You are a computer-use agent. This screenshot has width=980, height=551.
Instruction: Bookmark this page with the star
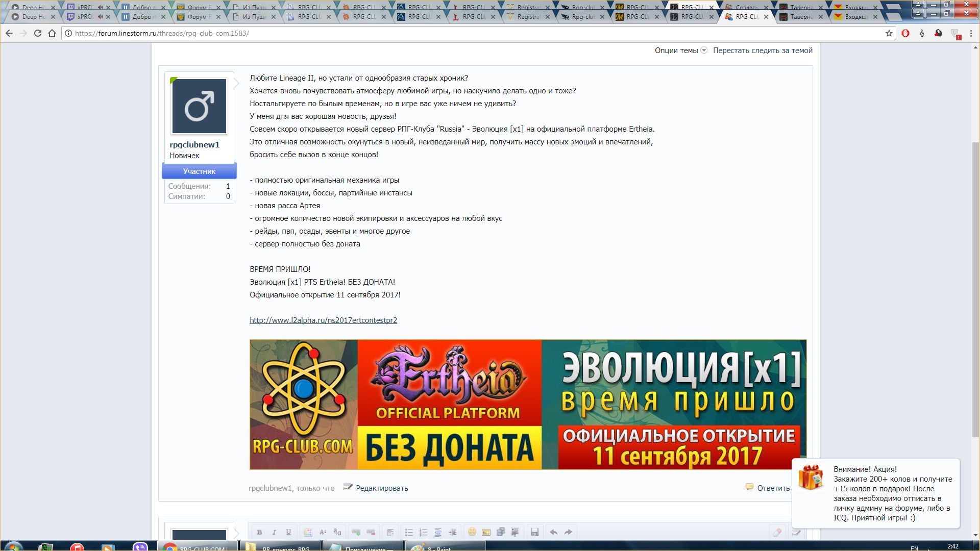pos(889,33)
